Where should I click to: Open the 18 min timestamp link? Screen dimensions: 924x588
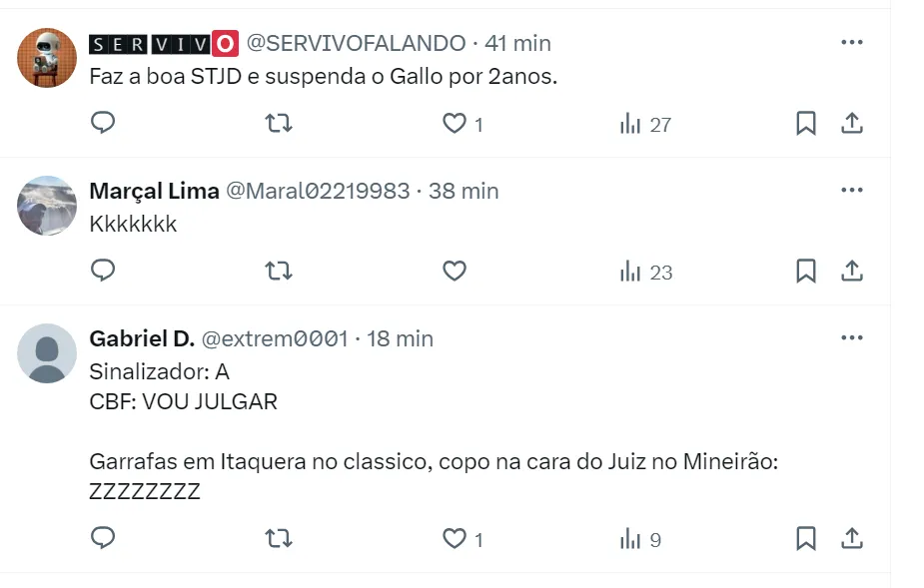[400, 338]
